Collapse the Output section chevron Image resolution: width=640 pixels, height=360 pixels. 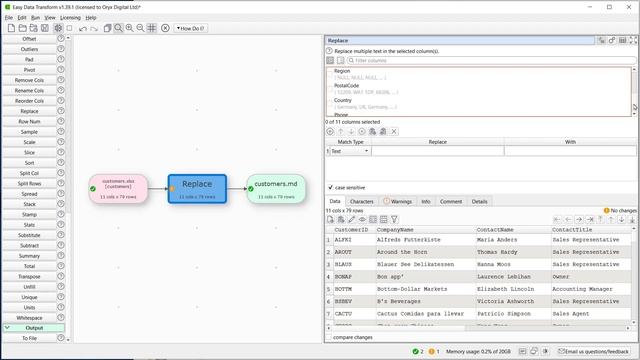tap(7, 328)
